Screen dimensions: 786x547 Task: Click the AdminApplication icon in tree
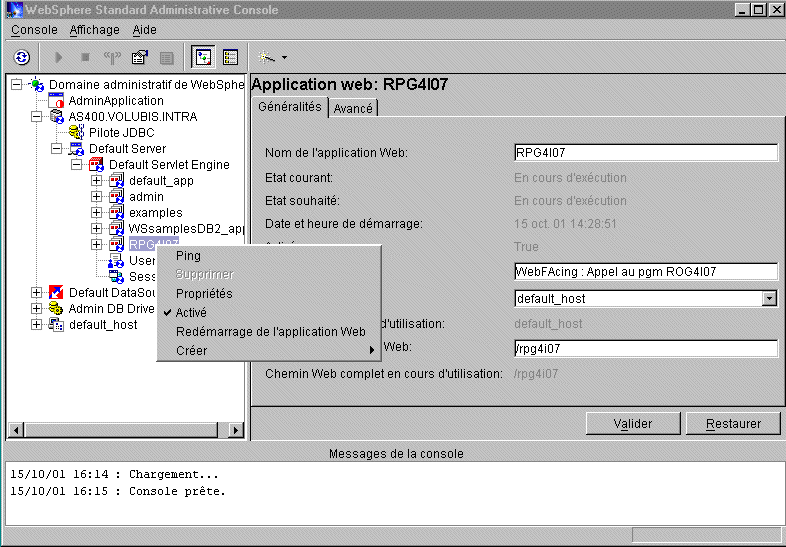[56, 100]
